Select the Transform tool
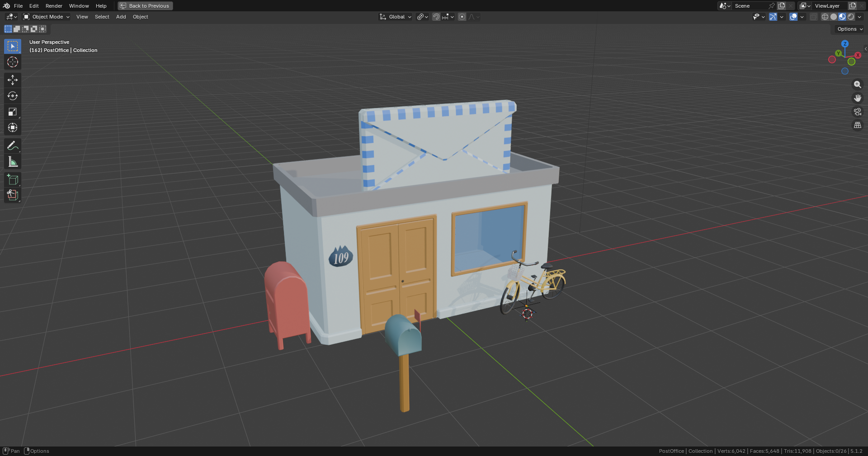The height and width of the screenshot is (456, 868). pyautogui.click(x=13, y=127)
